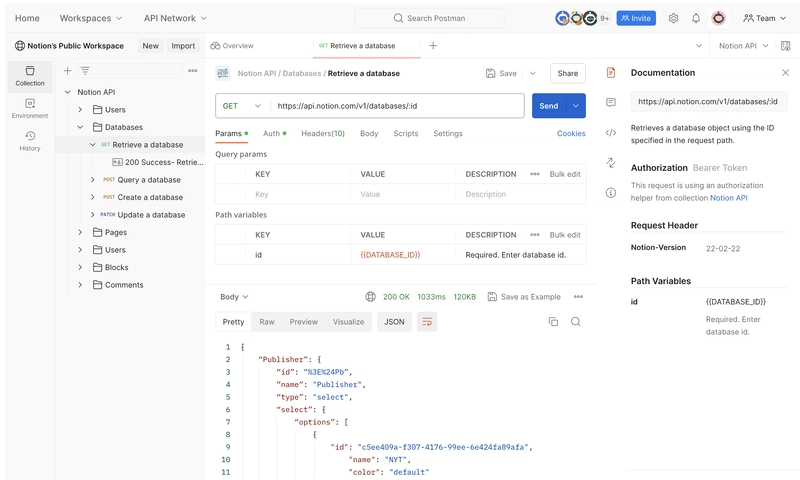Viewport: 800px width, 480px height.
Task: Open the Notion API collection link
Action: click(x=729, y=198)
